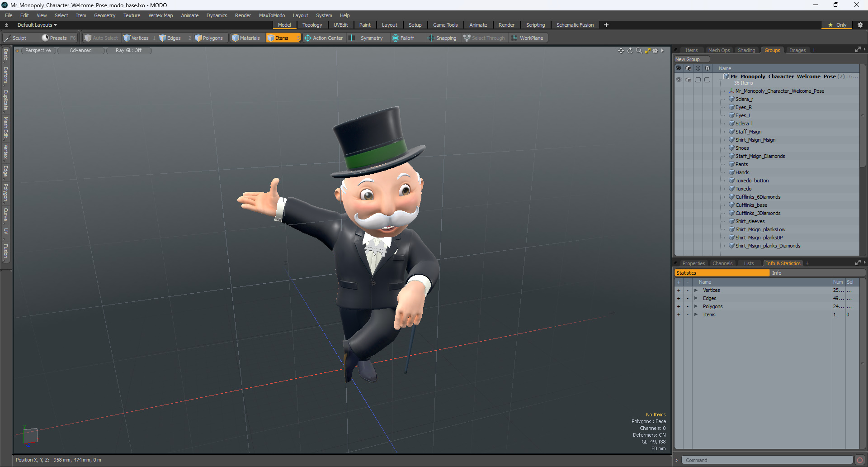Open the Geometry menu
The image size is (868, 467).
104,15
